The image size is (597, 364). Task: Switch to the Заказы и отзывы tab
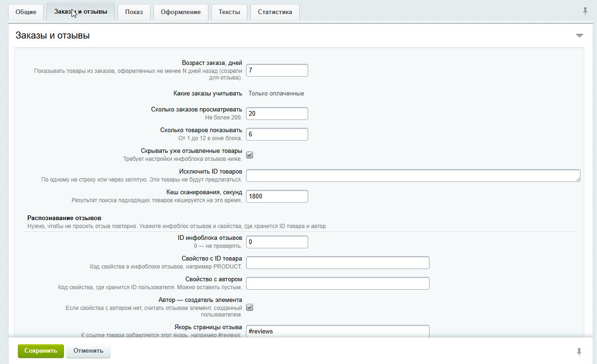(x=80, y=11)
